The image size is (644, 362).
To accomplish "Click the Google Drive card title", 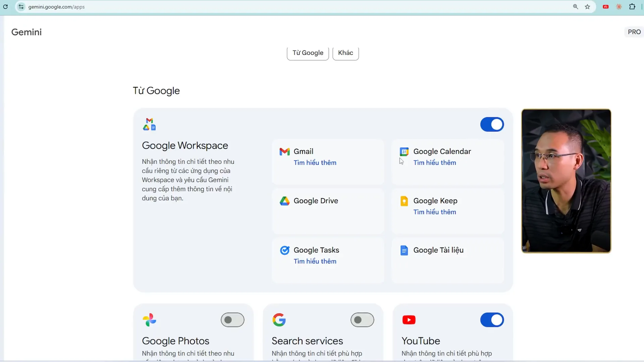I will pos(316,201).
